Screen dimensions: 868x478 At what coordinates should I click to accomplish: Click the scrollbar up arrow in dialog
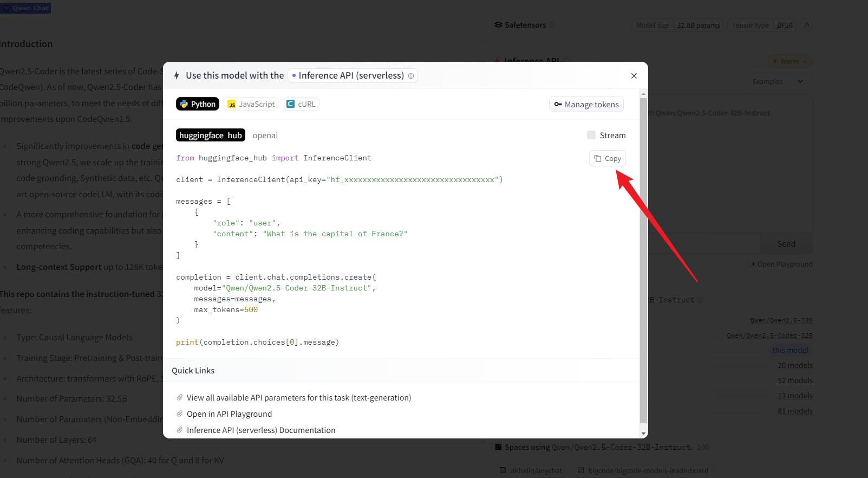[643, 93]
